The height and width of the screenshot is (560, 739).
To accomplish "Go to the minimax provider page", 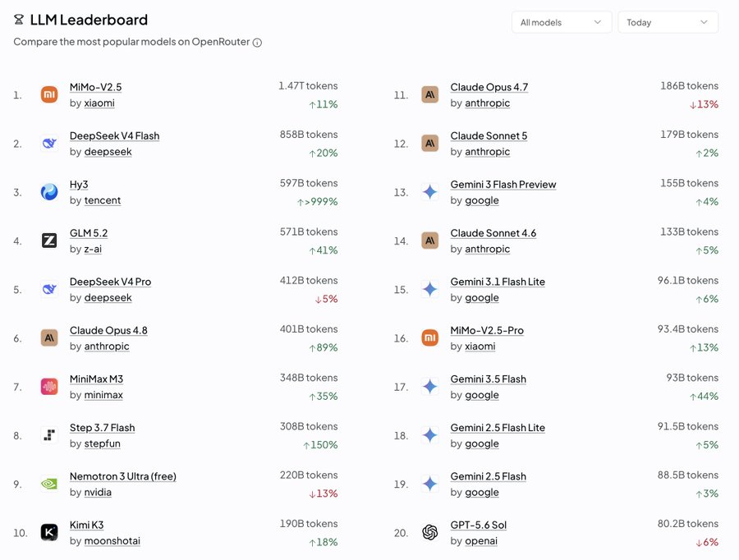I will pos(103,395).
